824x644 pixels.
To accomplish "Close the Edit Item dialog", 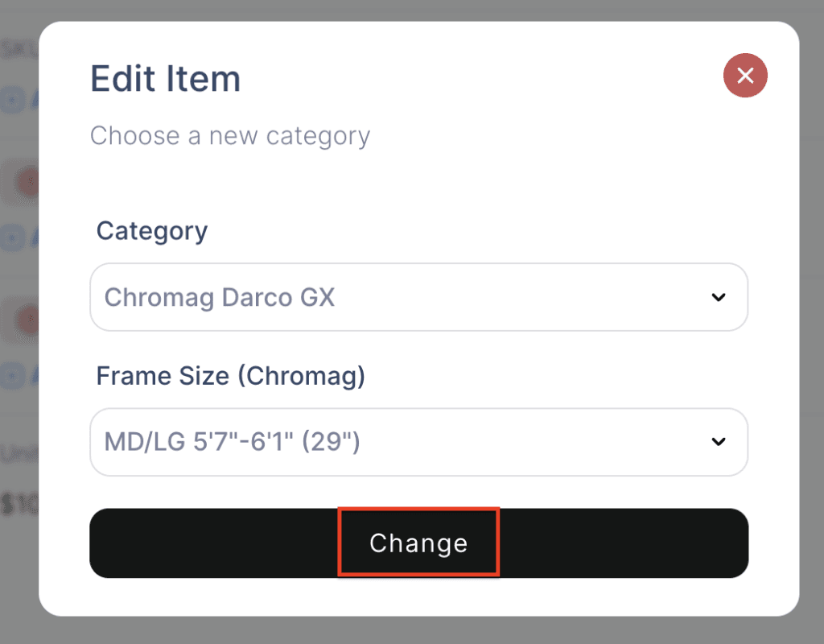I will 745,76.
